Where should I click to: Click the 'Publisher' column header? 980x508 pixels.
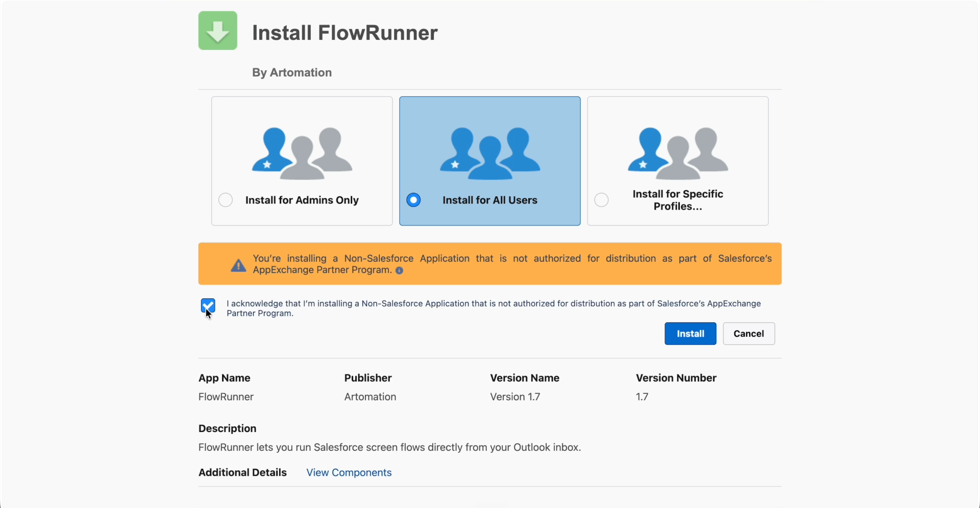coord(368,378)
